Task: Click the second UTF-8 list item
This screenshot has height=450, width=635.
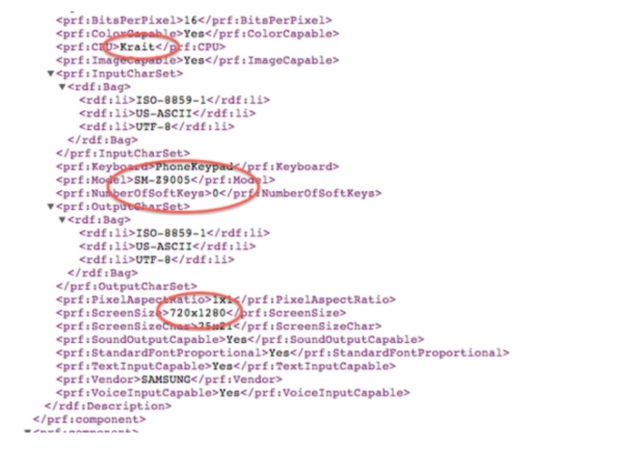Action: click(x=157, y=260)
